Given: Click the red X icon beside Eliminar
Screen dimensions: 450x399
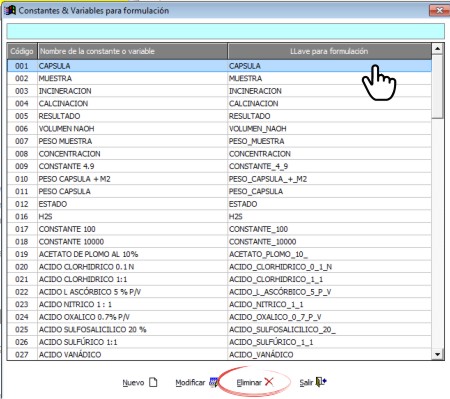Looking at the screenshot, I should click(x=269, y=382).
